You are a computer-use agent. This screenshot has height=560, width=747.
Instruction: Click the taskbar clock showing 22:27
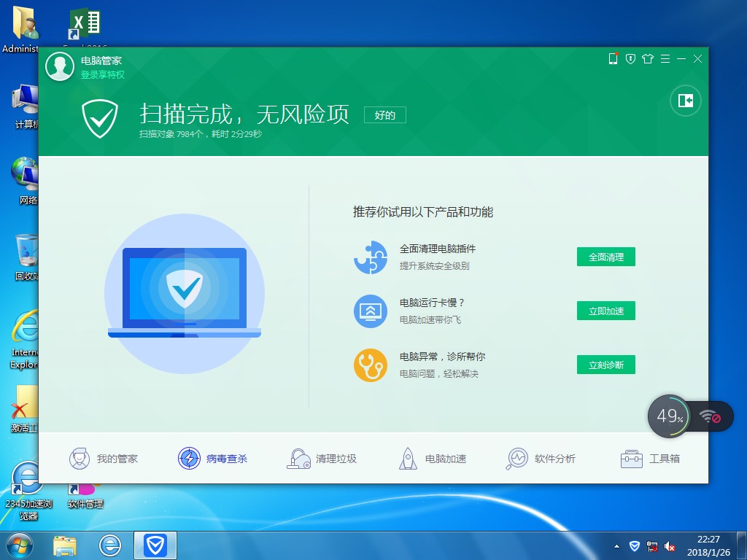[708, 545]
